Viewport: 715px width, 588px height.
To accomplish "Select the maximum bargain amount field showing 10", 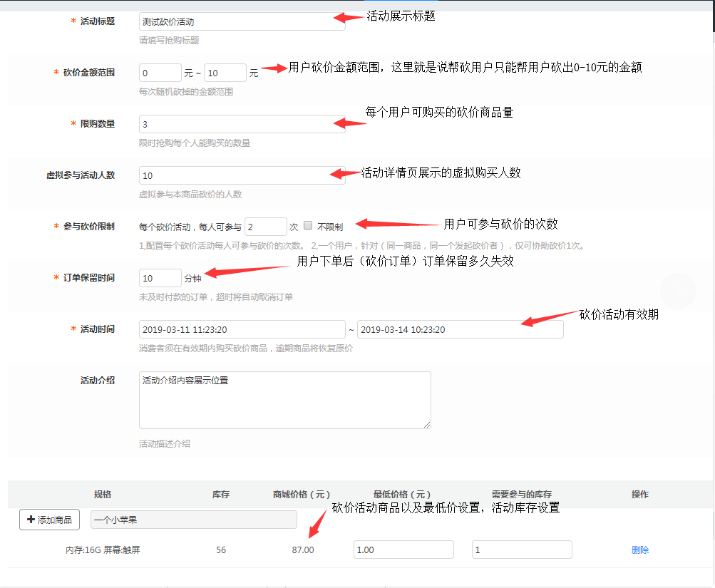I will [225, 72].
